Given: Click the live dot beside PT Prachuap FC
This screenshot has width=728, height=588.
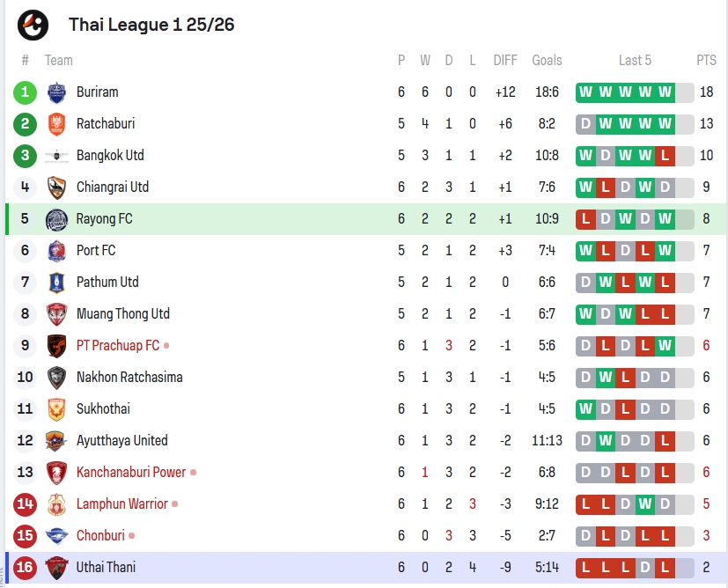Looking at the screenshot, I should click(166, 346).
